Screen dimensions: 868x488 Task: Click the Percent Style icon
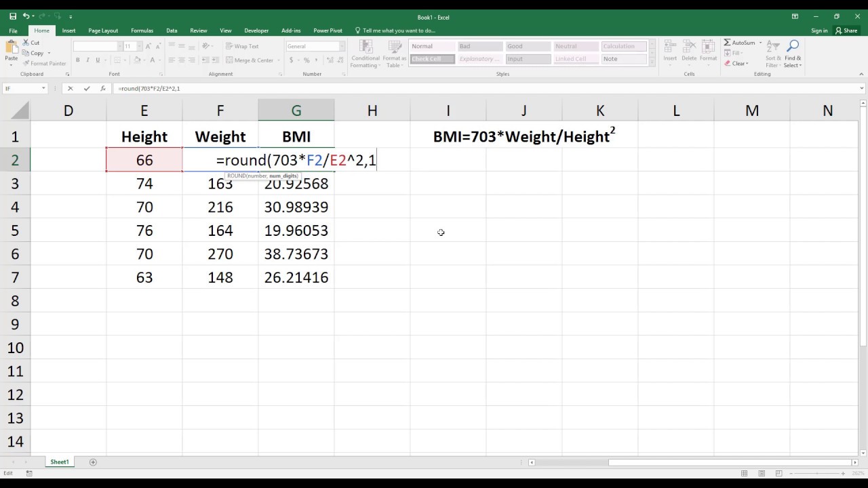coord(307,60)
